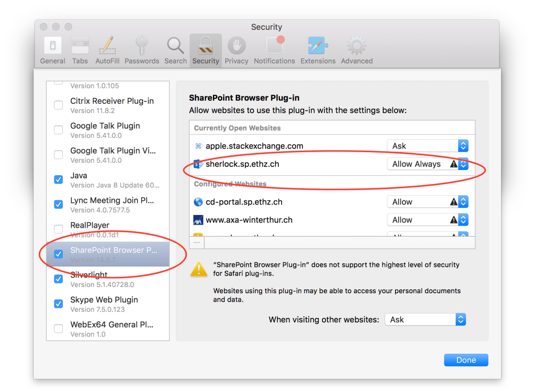Open the sherlock.sp.ethz.ch Allow Always dropdown
Viewport: 534px width, 392px height.
pos(428,164)
